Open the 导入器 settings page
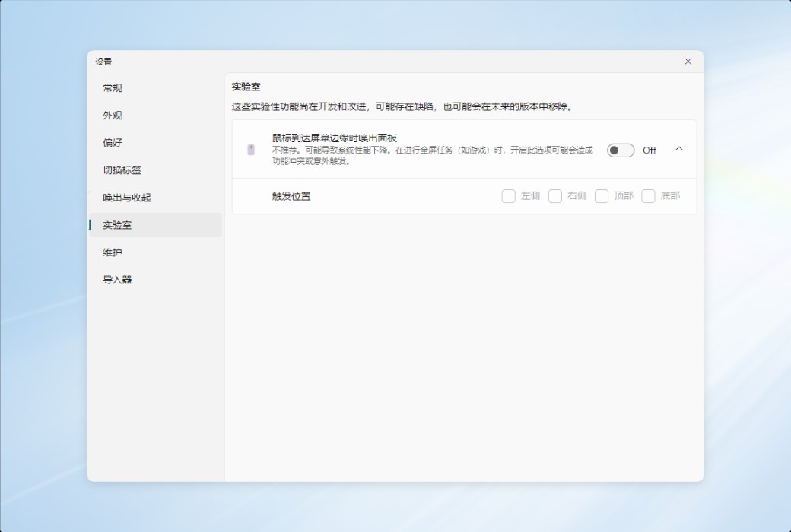This screenshot has width=791, height=532. point(155,280)
